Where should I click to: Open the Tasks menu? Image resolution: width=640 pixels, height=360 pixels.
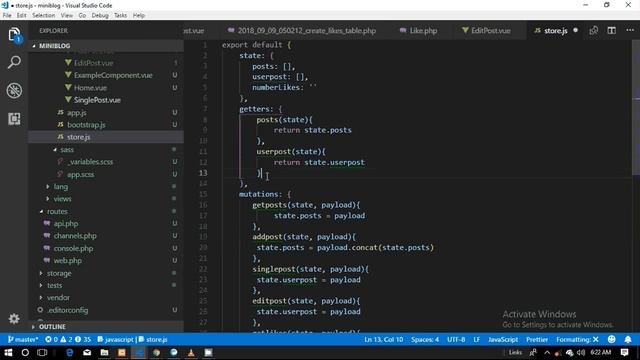click(x=120, y=16)
